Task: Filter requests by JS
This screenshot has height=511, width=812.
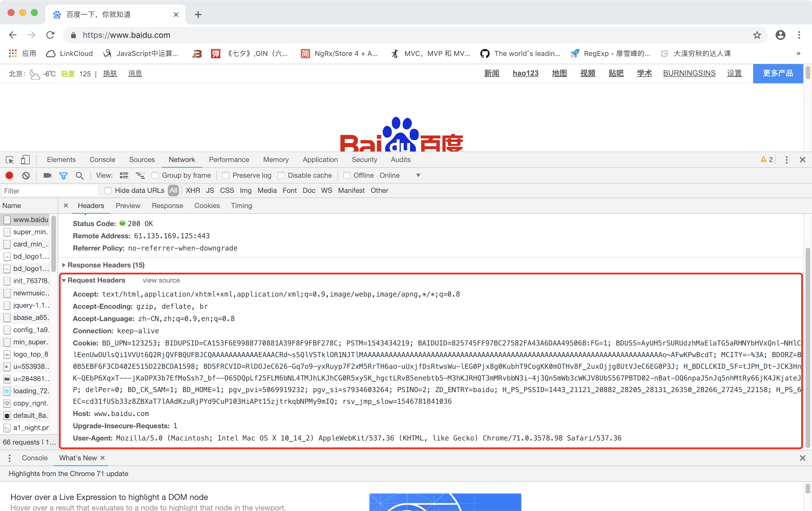Action: 210,191
